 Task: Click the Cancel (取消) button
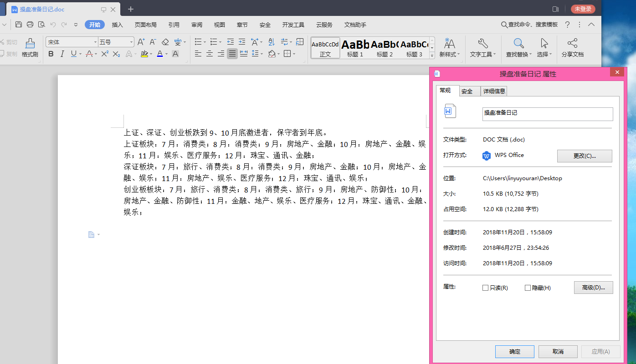click(558, 352)
